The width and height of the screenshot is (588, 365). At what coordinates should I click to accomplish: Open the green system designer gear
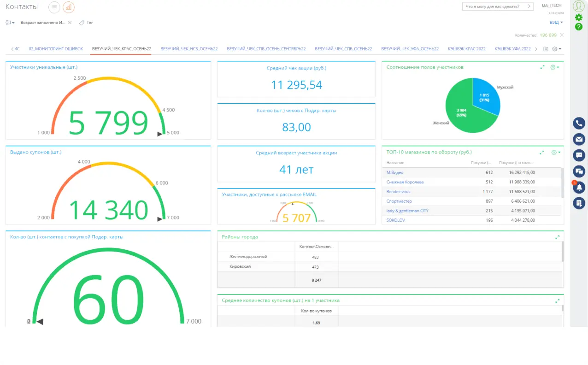pyautogui.click(x=579, y=18)
